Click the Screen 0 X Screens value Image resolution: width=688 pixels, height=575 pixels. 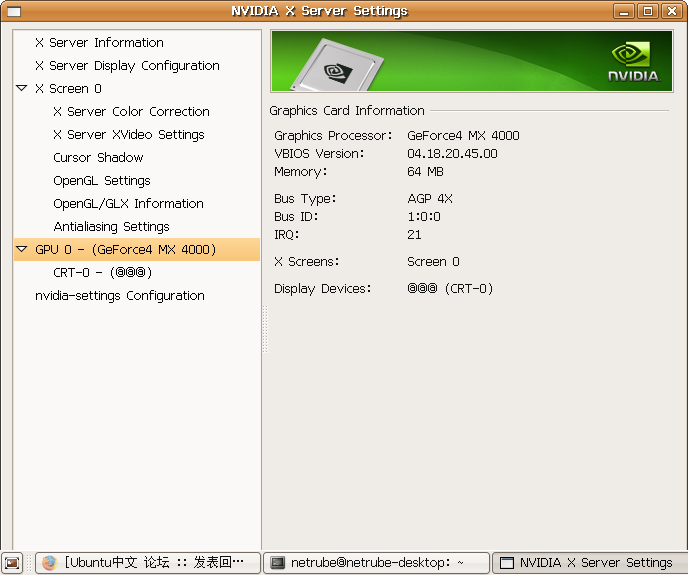(434, 262)
